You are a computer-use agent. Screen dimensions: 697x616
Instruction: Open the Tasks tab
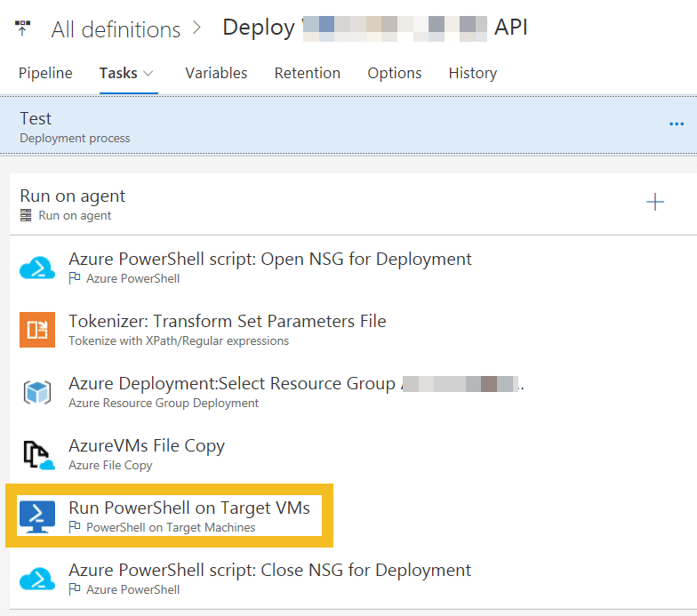[118, 73]
